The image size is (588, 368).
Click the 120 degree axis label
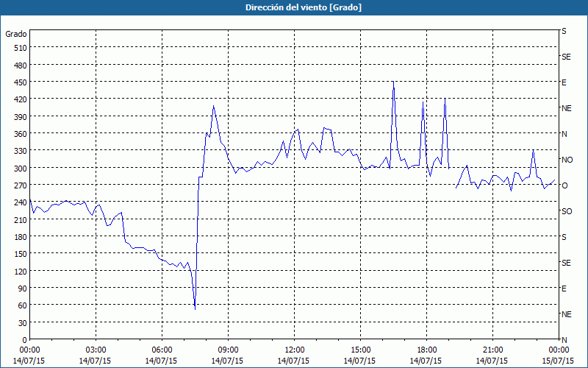pyautogui.click(x=21, y=272)
